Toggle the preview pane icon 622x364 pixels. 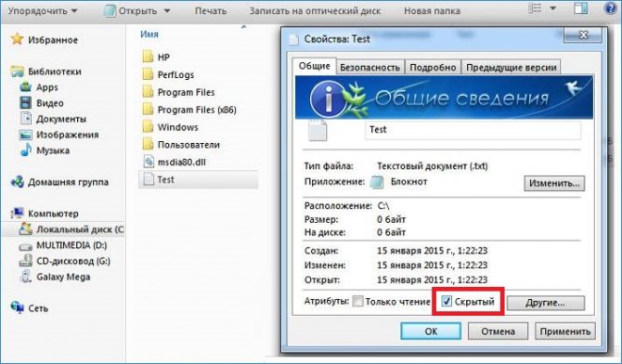pos(581,8)
